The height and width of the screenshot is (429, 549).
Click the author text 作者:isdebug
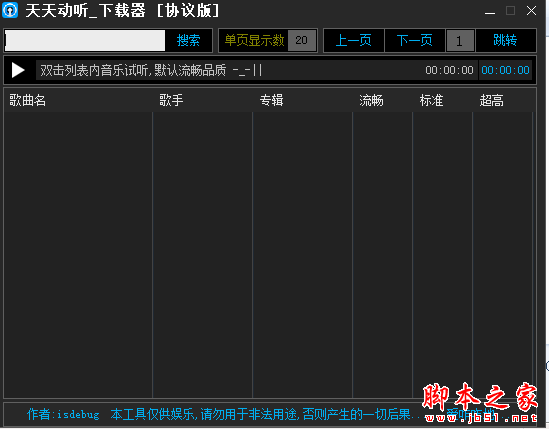tap(63, 414)
